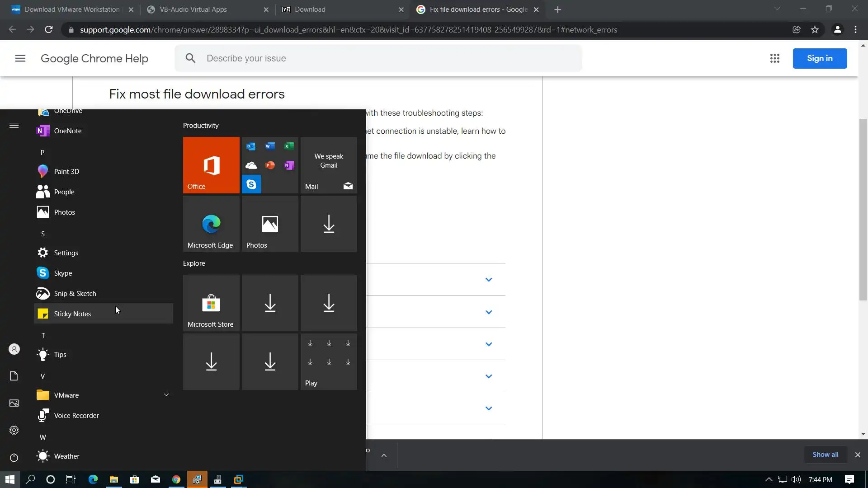Viewport: 868px width, 488px height.
Task: Open Google apps grid icon
Action: (x=774, y=58)
